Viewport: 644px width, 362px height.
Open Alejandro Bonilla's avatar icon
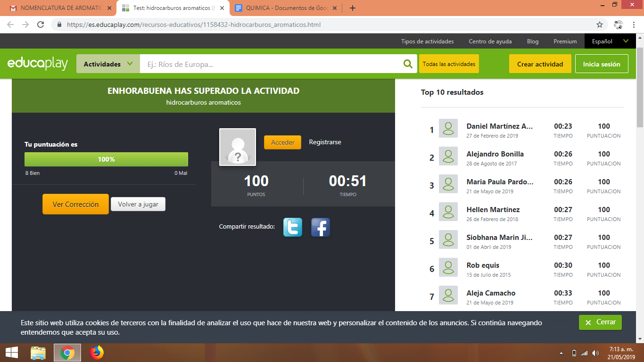coord(448,156)
